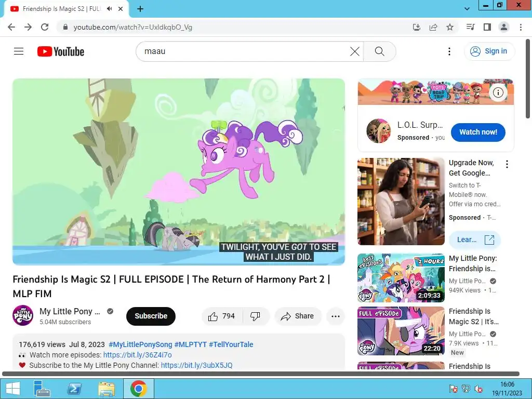
Task: Open the My Little Pony channel name
Action: click(70, 311)
